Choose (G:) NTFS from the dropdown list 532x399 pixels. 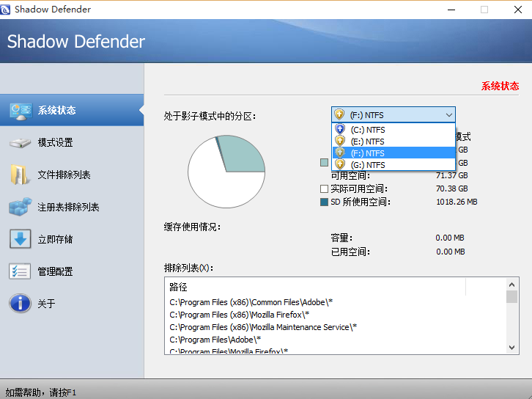[367, 165]
